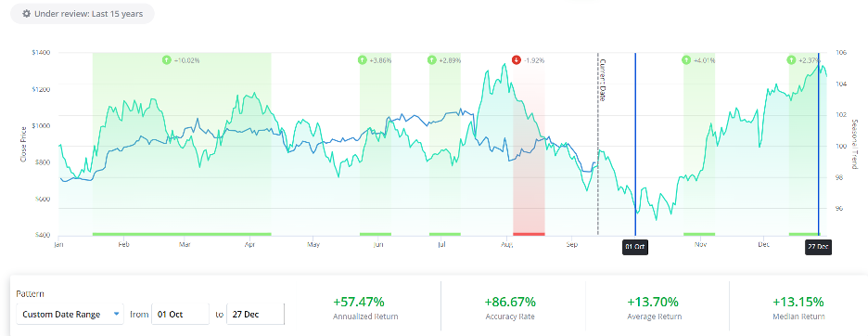
Task: Click the green up-arrow icon for +2.37% pattern
Action: click(792, 59)
